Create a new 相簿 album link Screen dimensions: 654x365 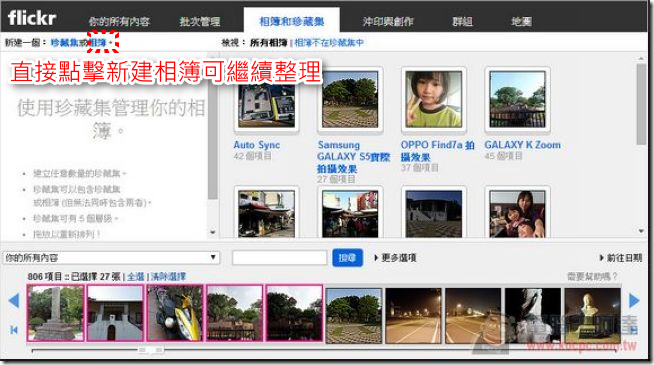(x=98, y=43)
